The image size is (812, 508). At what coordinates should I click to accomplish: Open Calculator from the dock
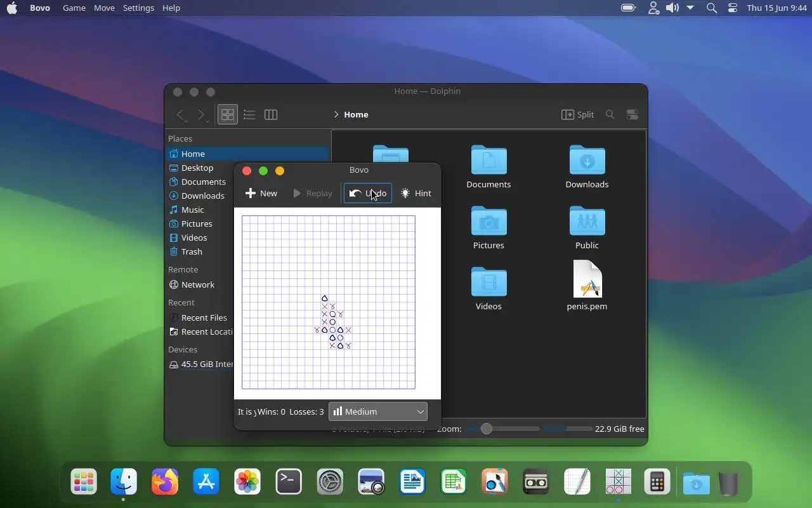(x=657, y=482)
